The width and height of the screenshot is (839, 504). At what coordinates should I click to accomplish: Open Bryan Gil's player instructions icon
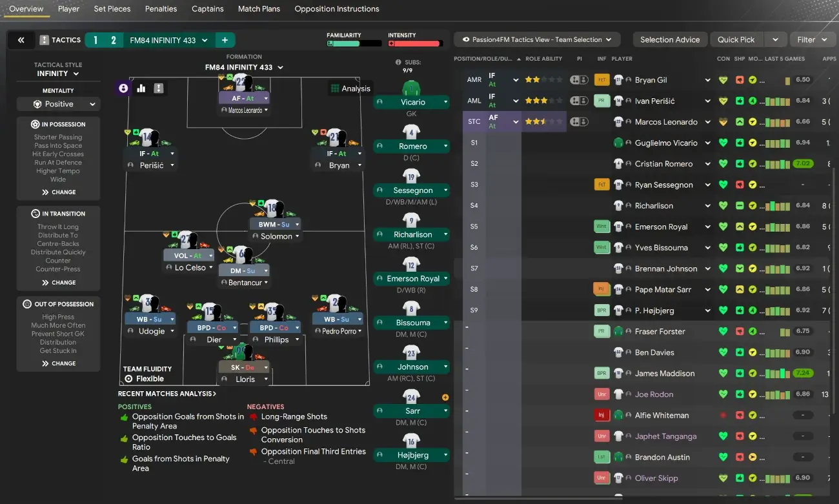tap(579, 80)
